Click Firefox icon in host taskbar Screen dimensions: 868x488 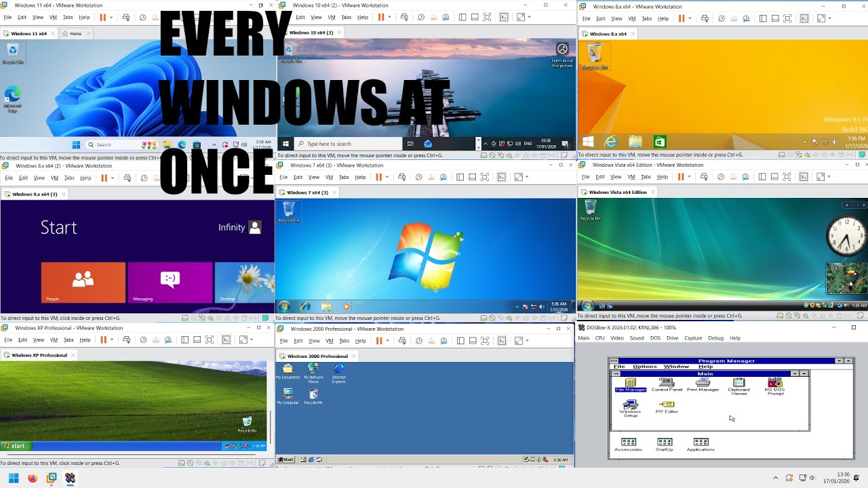coord(33,478)
